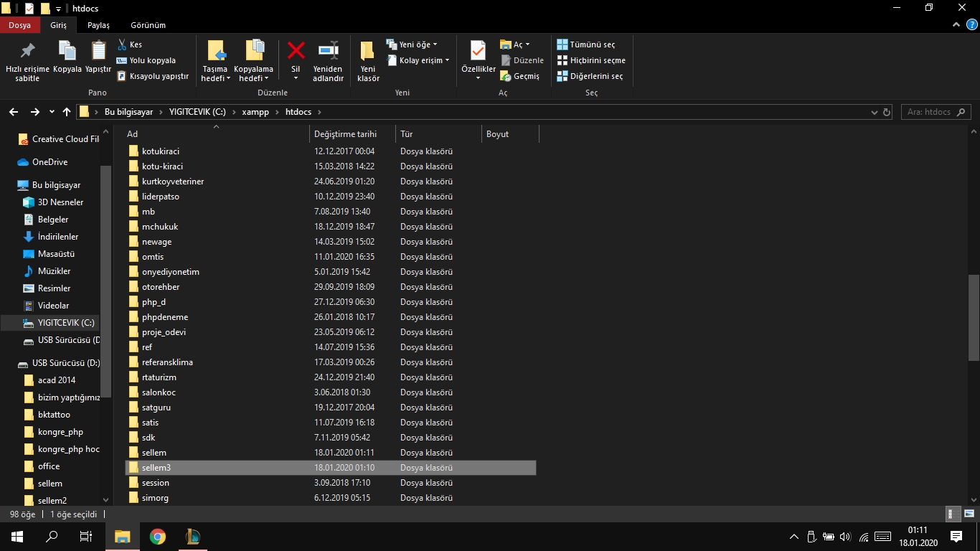
Task: Click Yolu kopyala button
Action: 146,60
